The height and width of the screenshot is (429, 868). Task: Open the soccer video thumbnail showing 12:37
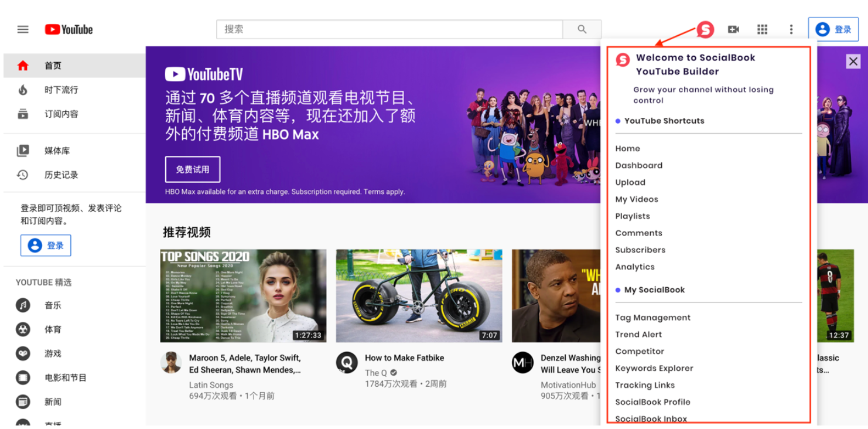[x=835, y=296]
